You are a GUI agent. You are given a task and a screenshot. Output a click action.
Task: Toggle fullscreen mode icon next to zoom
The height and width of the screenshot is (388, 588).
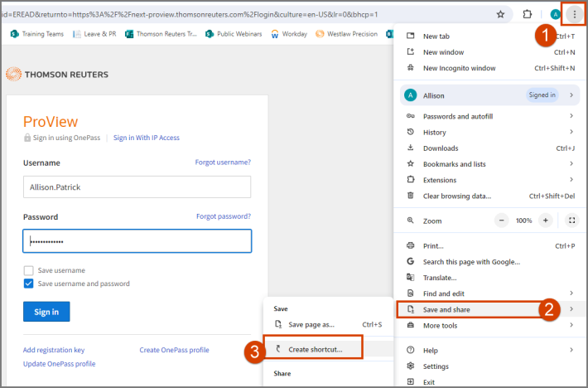point(571,221)
